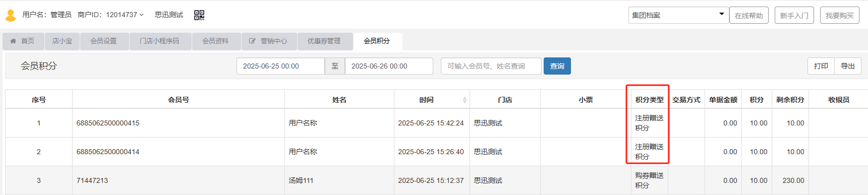Open the QR code icon
This screenshot has width=868, height=195.
pyautogui.click(x=199, y=15)
